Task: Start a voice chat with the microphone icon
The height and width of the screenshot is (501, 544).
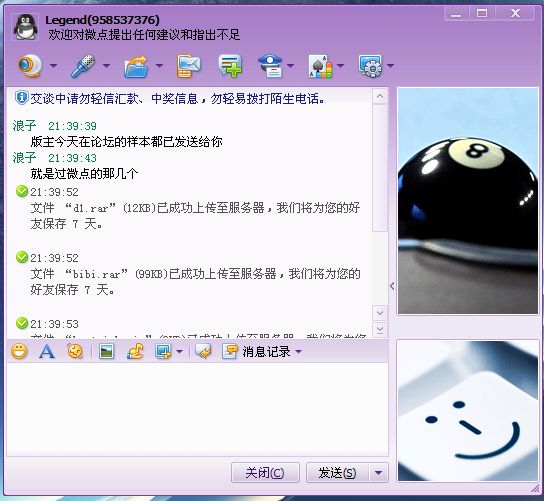Action: (x=83, y=66)
